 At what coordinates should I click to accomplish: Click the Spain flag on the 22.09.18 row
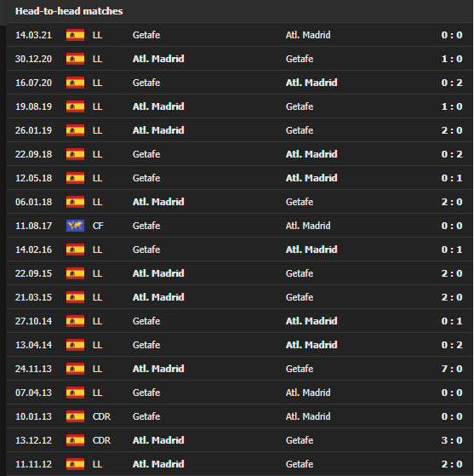(x=75, y=154)
